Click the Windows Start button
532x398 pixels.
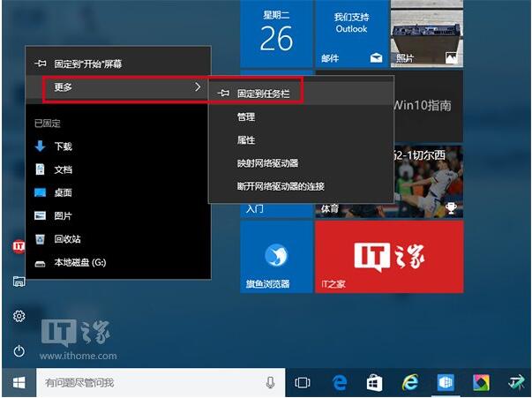point(18,382)
